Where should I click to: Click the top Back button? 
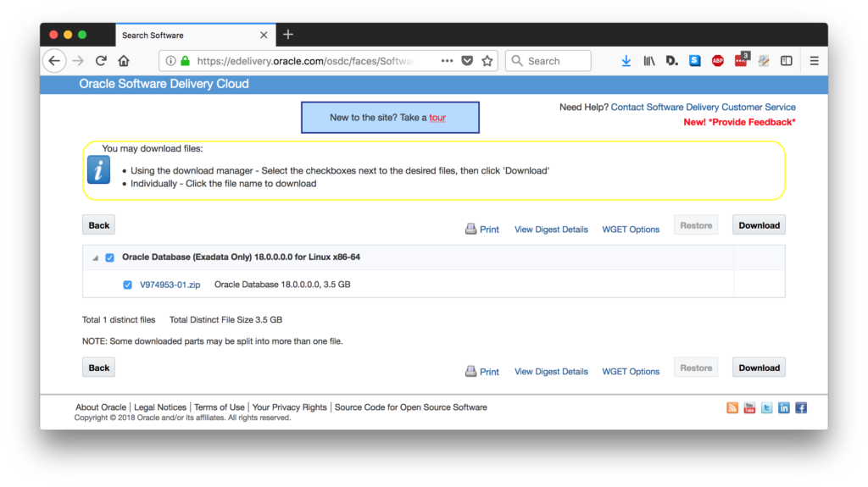point(98,225)
